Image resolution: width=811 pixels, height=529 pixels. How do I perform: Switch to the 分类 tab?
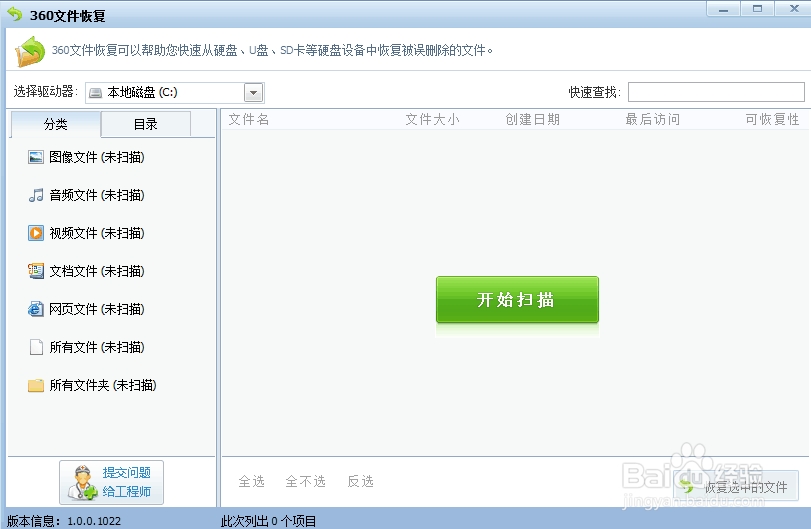coord(55,124)
